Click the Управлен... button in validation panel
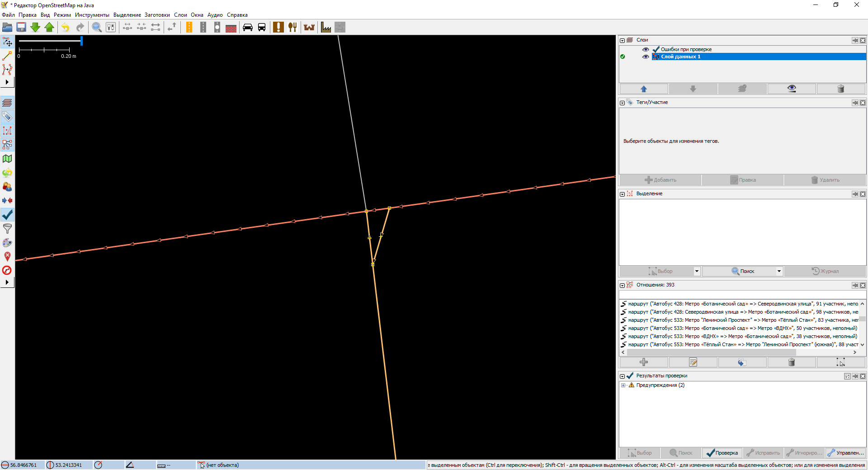Viewport: 868px width, 470px height. [x=845, y=453]
